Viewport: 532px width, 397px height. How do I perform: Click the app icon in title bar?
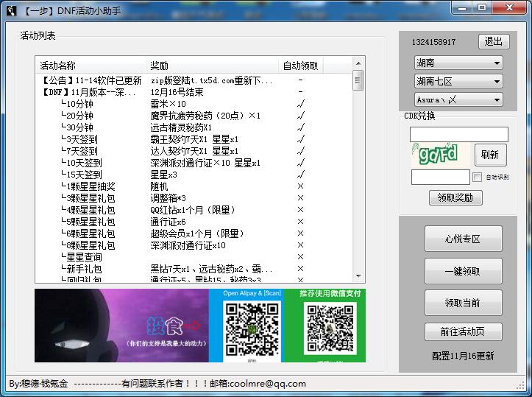[x=11, y=10]
